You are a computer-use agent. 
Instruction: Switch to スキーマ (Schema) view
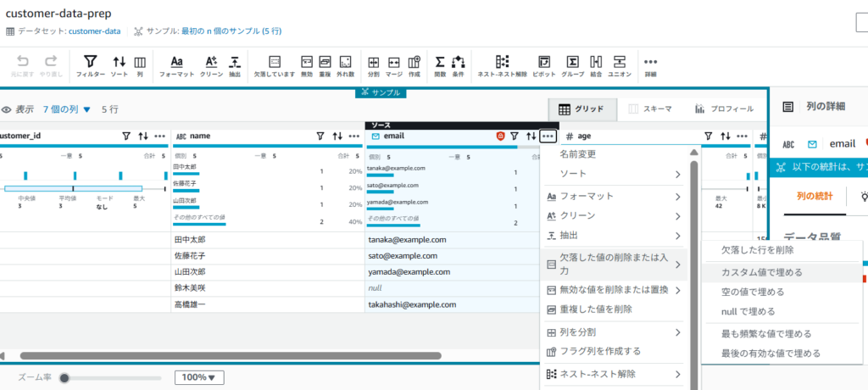point(650,109)
